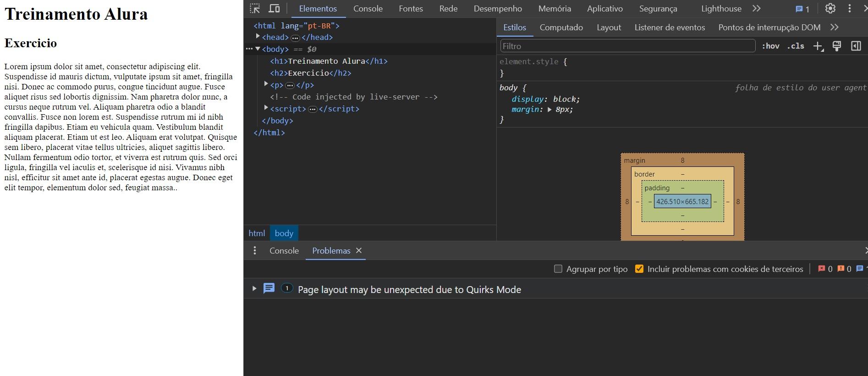Viewport: 868px width, 376px height.
Task: Toggle the rendering emulations paintbrush icon
Action: [x=837, y=46]
